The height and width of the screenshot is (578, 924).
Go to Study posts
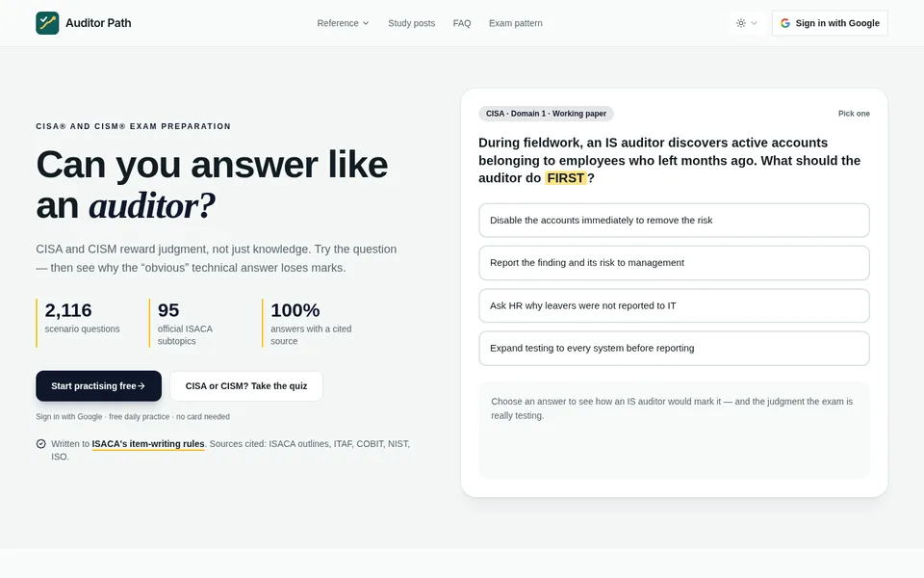tap(411, 23)
